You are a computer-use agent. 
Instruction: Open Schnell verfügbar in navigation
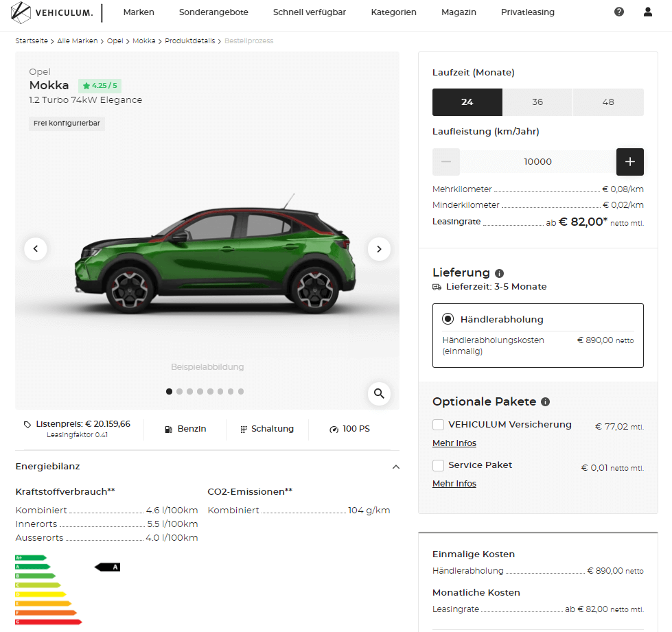point(310,12)
